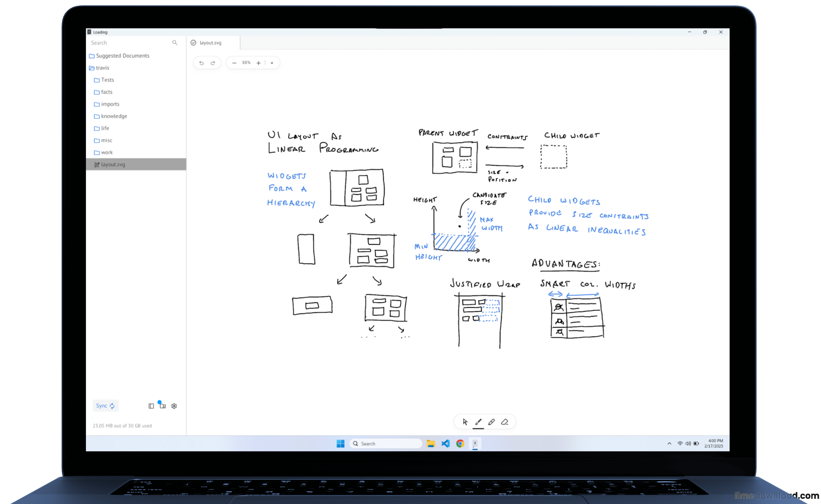This screenshot has height=504, width=821.
Task: Click the Lockbook app taskbar icon
Action: tap(475, 443)
